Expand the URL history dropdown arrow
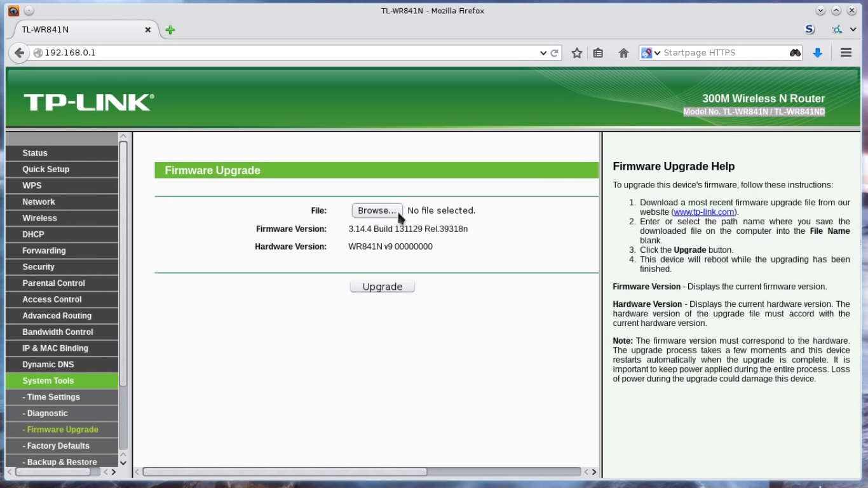Screen dimensions: 868x488 pos(543,53)
